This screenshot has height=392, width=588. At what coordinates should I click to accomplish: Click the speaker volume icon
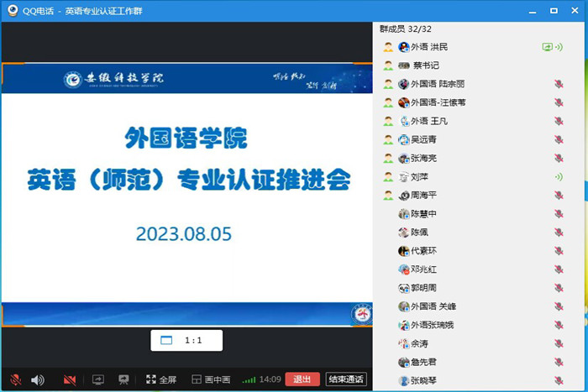point(37,379)
